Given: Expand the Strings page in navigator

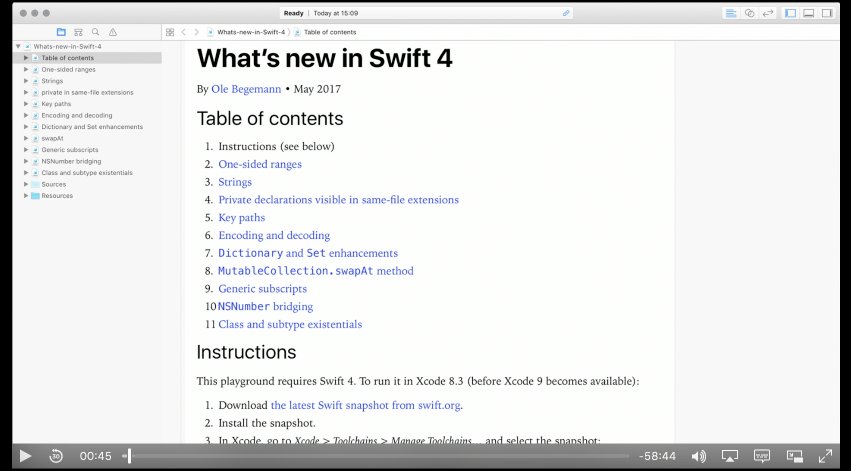Looking at the screenshot, I should 26,81.
